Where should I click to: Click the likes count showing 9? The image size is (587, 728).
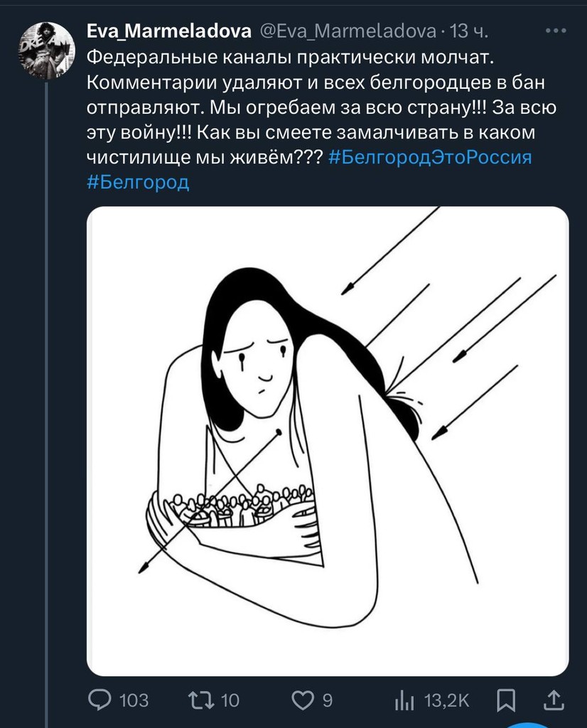click(327, 700)
